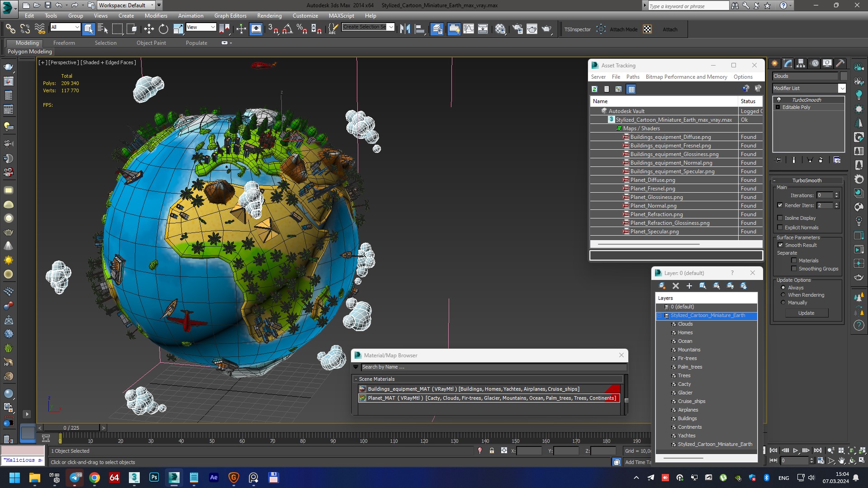Enable Separate by Smoothing Groups checkbox
868x488 pixels.
794,269
